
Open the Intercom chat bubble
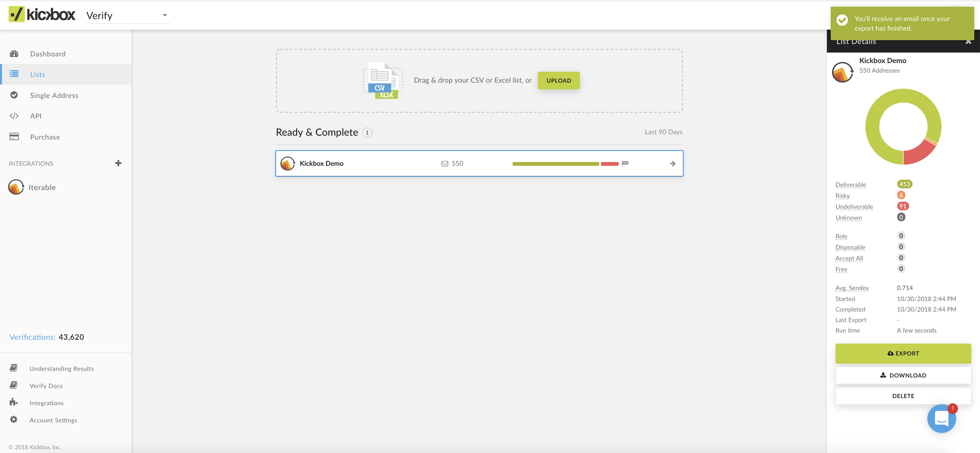[941, 419]
